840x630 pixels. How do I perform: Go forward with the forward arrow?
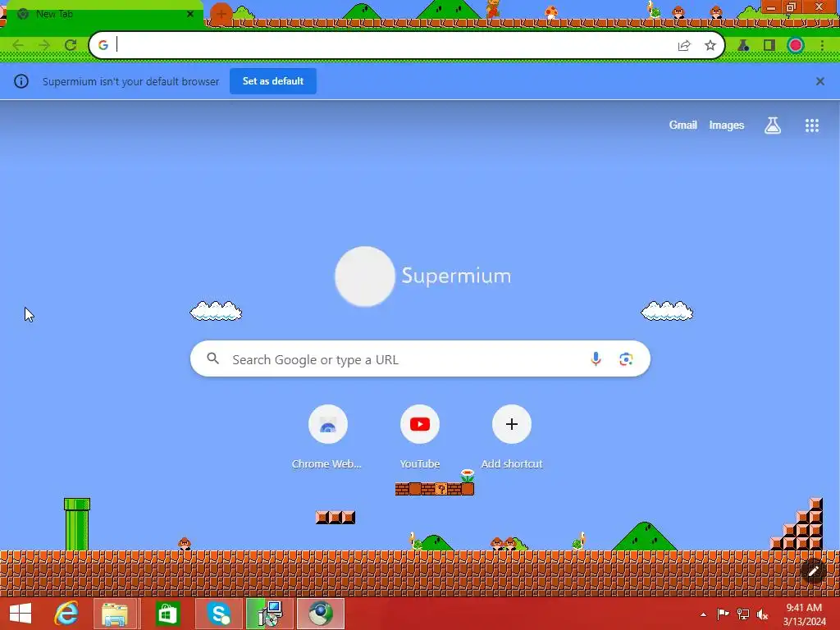pyautogui.click(x=44, y=45)
